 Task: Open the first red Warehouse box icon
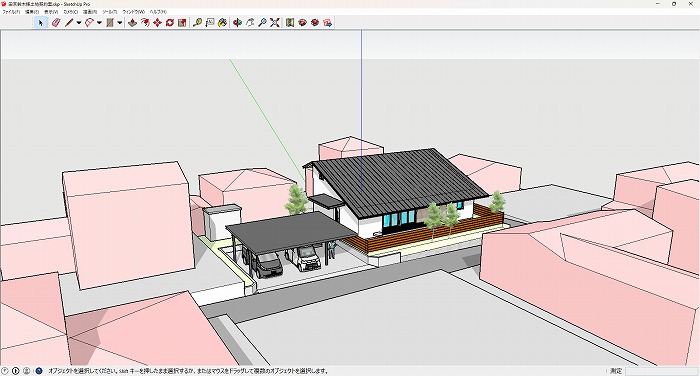[x=303, y=23]
